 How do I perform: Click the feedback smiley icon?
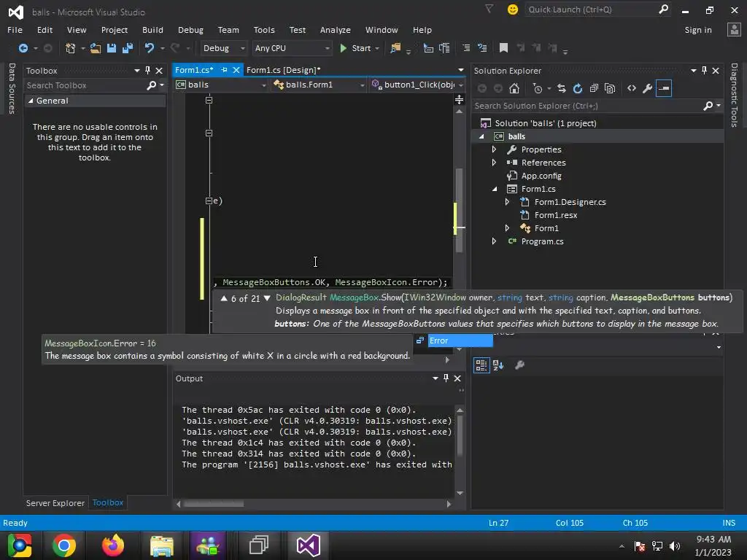[513, 9]
